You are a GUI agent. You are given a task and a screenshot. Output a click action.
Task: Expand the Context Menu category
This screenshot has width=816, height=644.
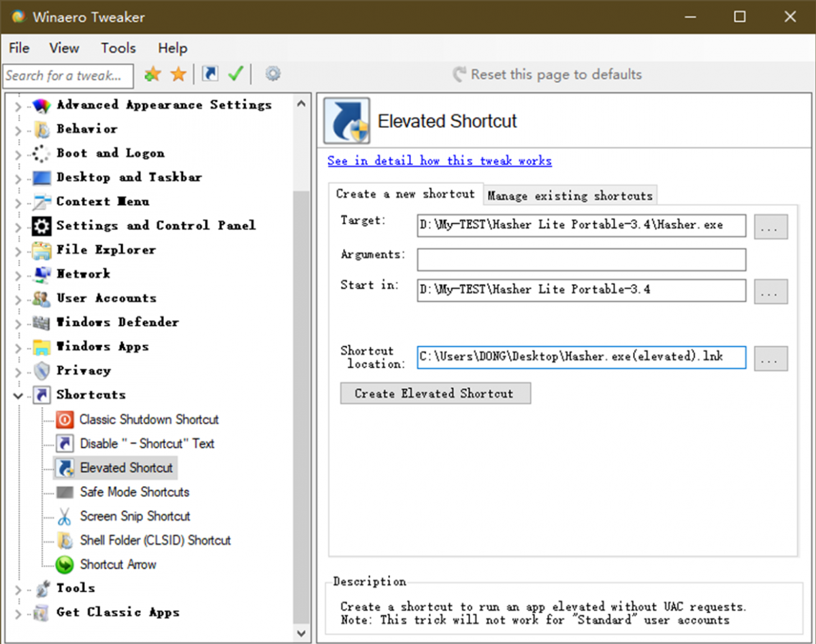[x=18, y=202]
